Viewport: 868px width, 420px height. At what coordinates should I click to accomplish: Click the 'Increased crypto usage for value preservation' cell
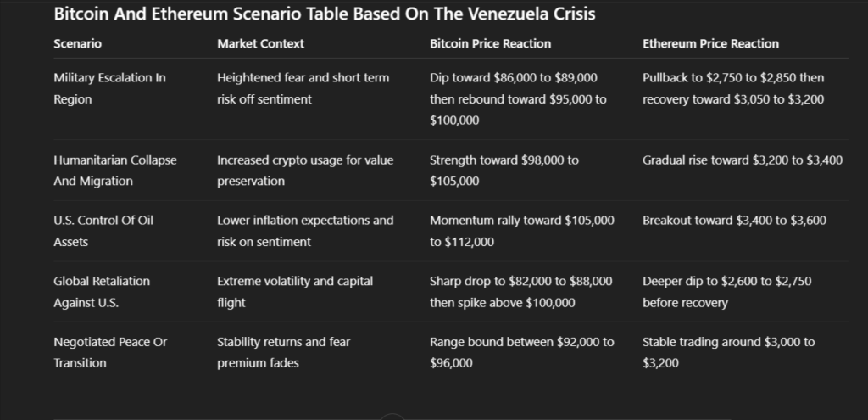click(x=305, y=170)
